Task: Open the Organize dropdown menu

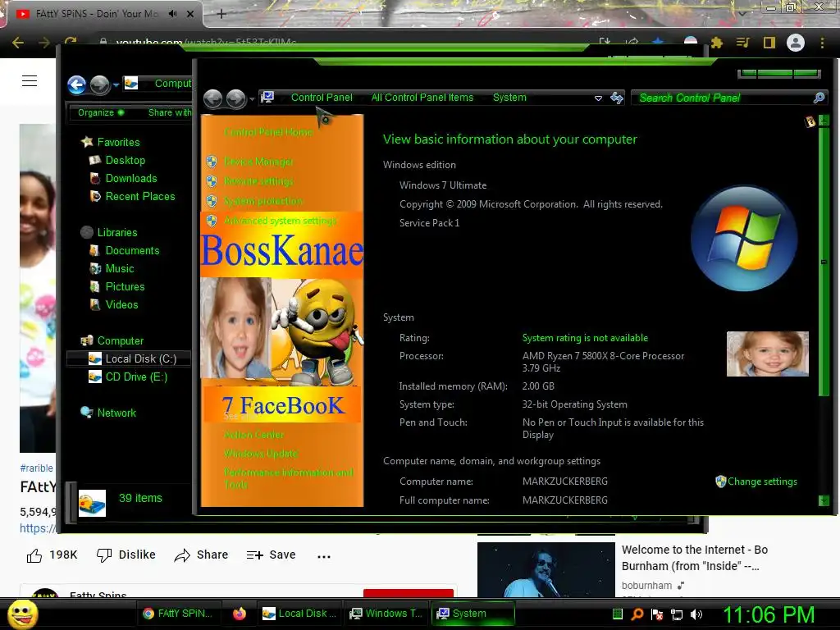Action: coord(101,112)
